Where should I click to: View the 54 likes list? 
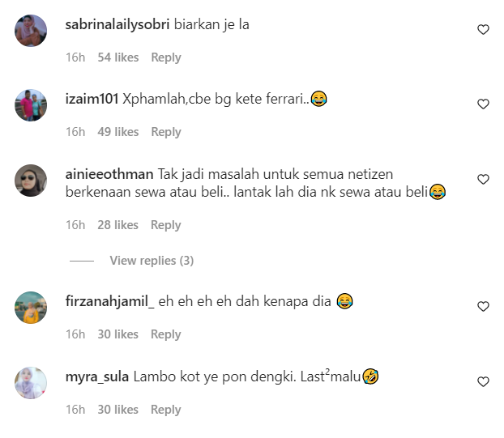point(118,57)
